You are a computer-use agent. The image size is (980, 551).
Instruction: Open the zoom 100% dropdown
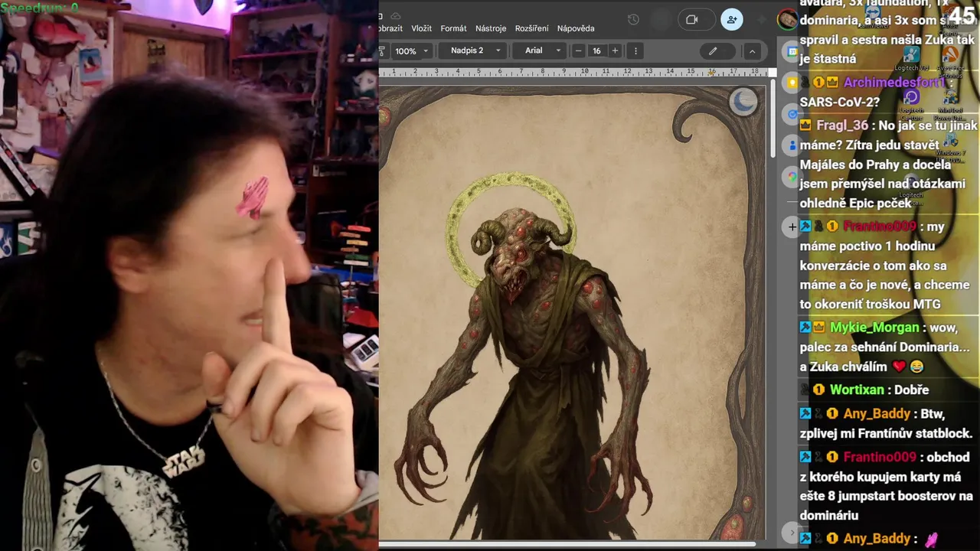click(x=412, y=51)
